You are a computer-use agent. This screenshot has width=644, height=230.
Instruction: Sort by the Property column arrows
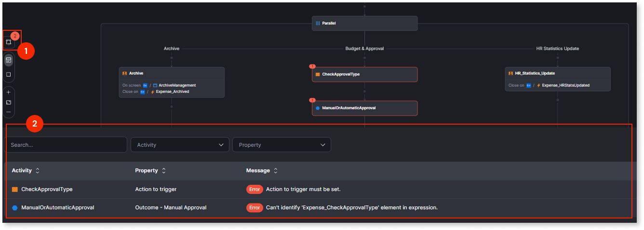[163, 171]
